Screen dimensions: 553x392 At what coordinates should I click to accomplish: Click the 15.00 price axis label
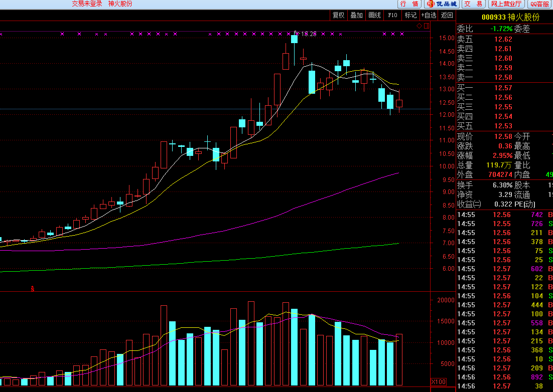[447, 38]
